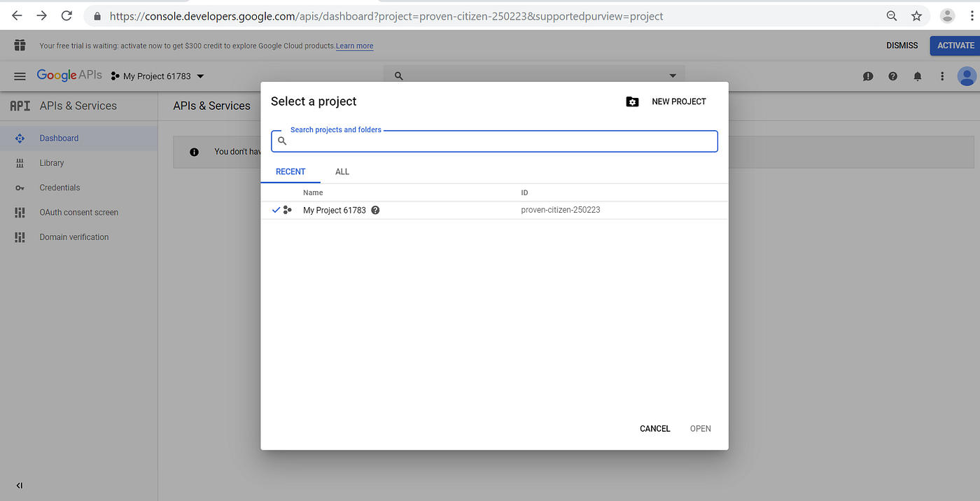The width and height of the screenshot is (980, 501).
Task: Open the Dashboard section in sidebar
Action: click(59, 138)
